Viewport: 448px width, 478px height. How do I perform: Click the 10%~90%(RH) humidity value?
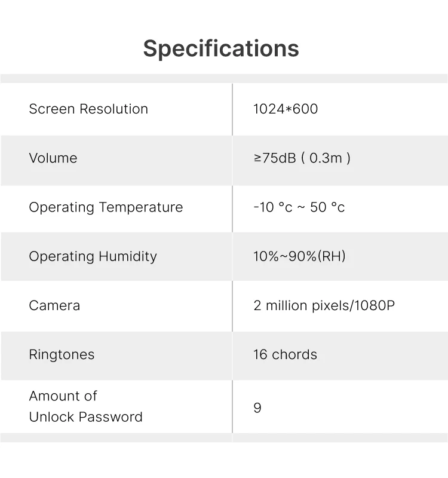pyautogui.click(x=299, y=256)
